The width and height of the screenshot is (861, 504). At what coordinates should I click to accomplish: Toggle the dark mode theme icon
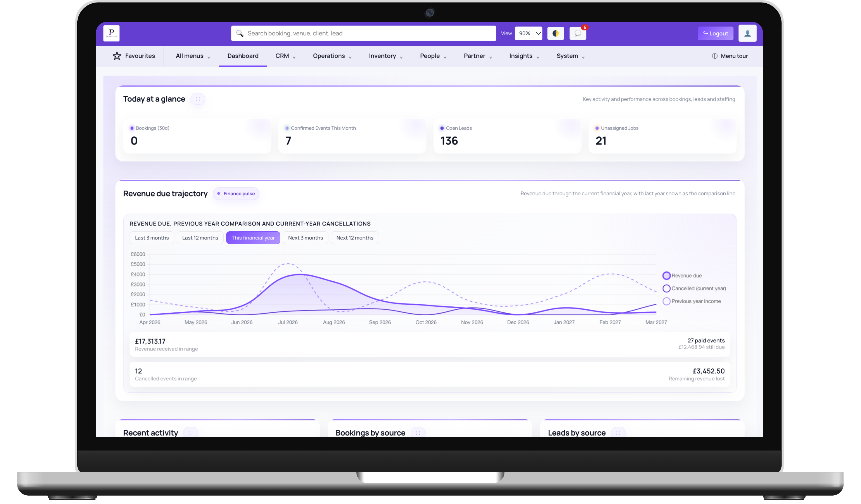556,33
